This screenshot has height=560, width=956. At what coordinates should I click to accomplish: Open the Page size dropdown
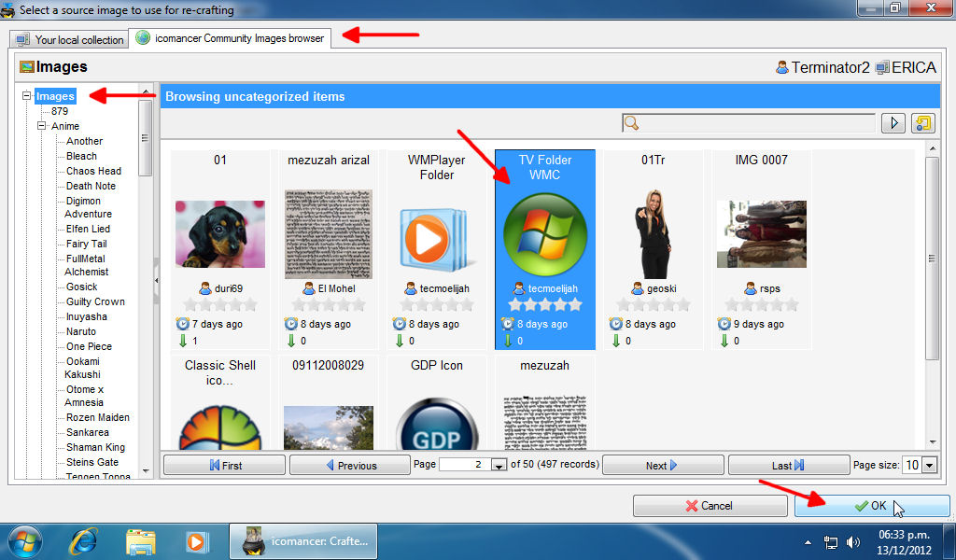tap(929, 465)
